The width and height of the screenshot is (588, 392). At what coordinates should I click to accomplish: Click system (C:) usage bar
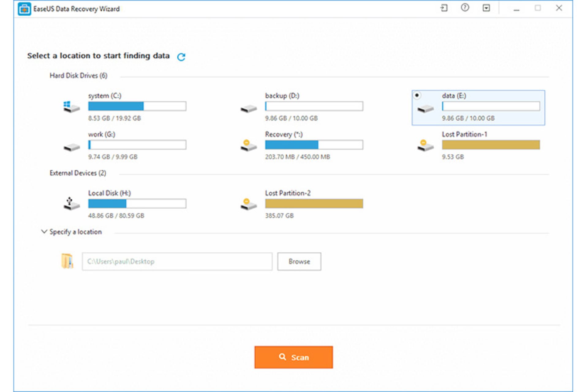pyautogui.click(x=137, y=106)
